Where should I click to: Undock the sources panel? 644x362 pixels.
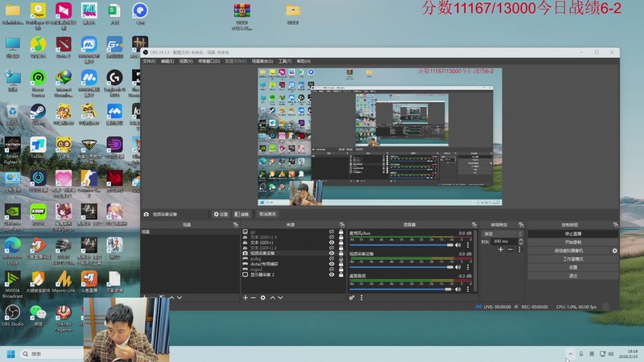click(341, 224)
